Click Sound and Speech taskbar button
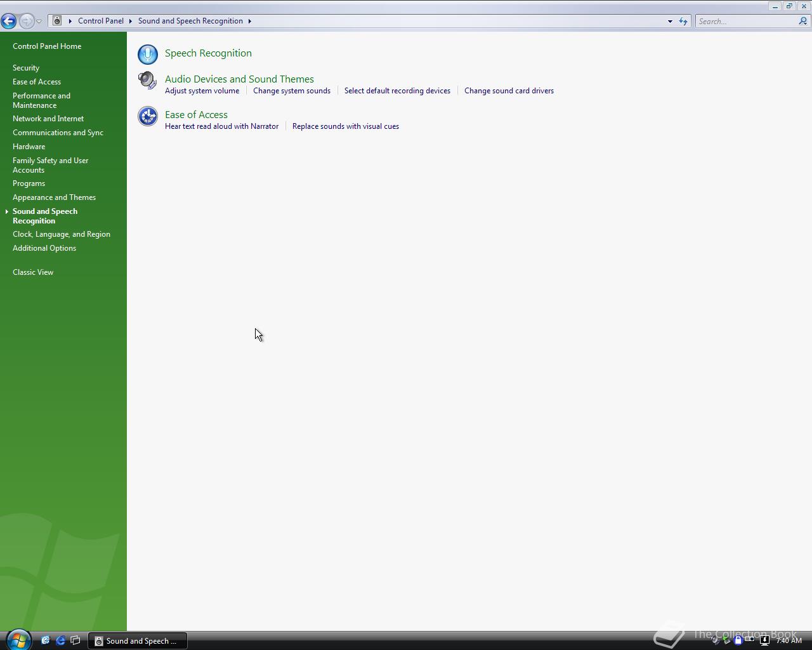 (137, 641)
